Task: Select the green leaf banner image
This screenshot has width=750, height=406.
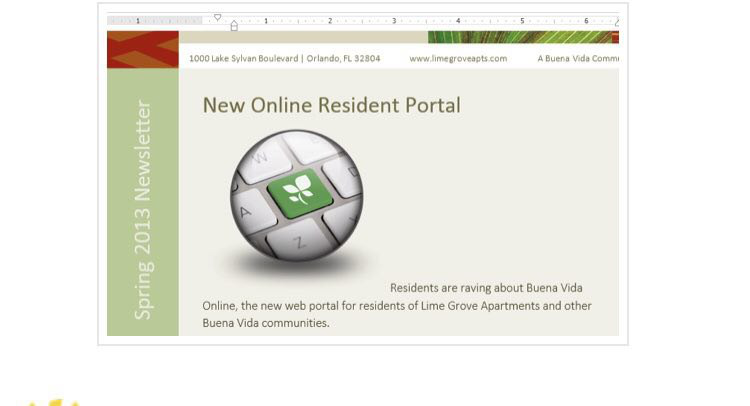Action: click(x=522, y=37)
